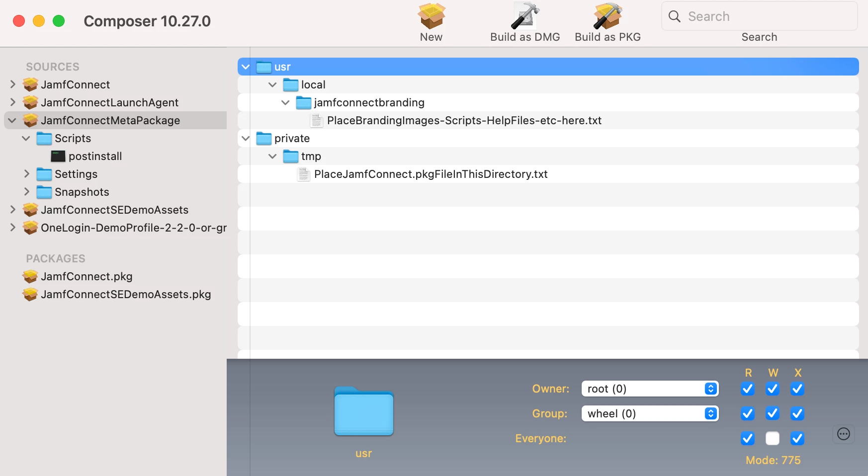Select JamfConnectSEDemoAssets.pkg under Packages
Screen dimensions: 868x476
pyautogui.click(x=126, y=294)
